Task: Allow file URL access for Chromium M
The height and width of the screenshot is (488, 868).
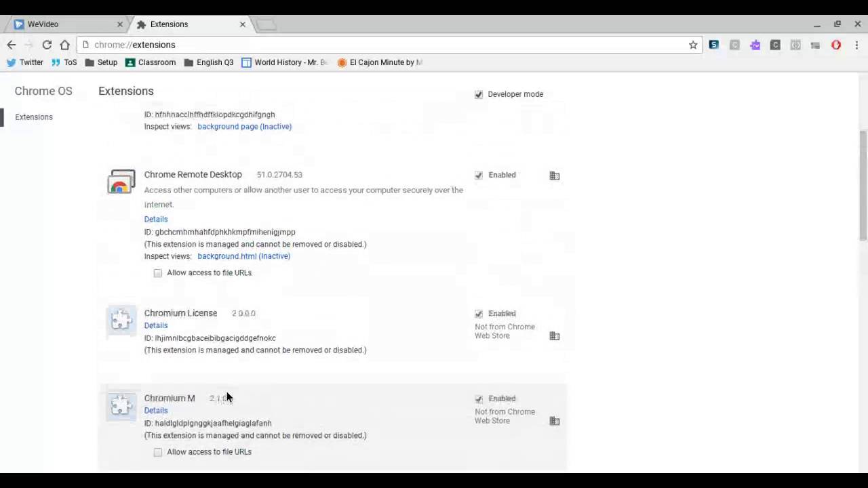Action: pos(158,452)
